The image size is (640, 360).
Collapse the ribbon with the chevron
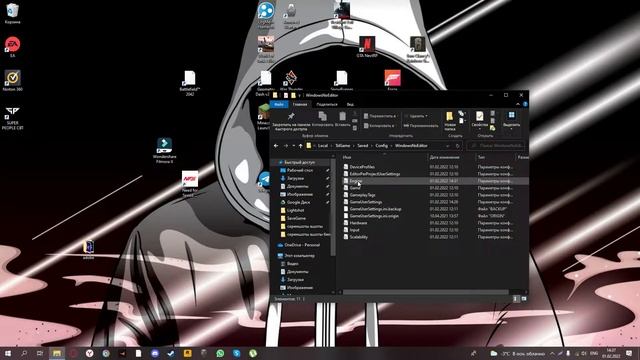click(x=518, y=104)
